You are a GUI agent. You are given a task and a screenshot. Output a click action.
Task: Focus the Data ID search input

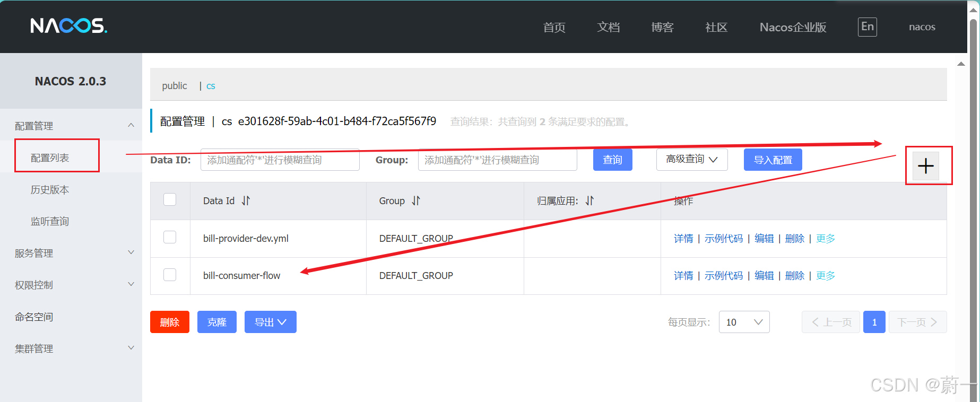coord(280,160)
